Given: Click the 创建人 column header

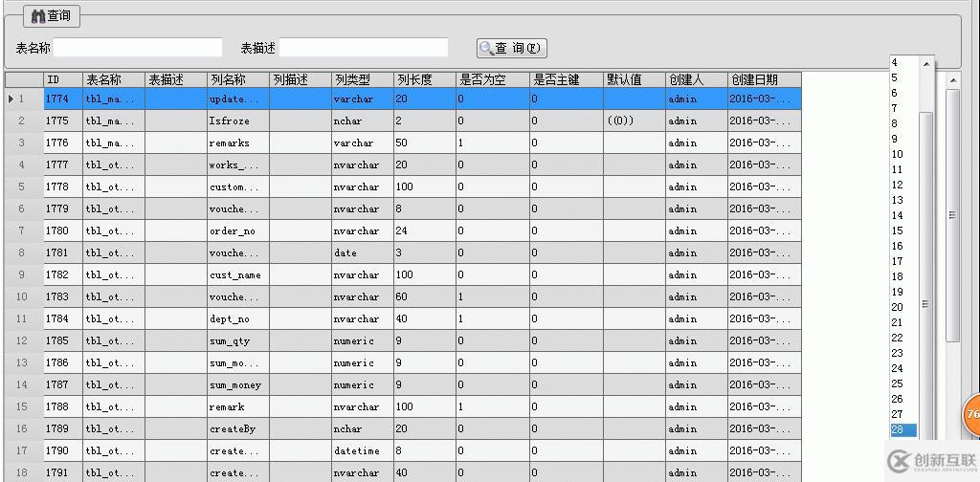Looking at the screenshot, I should [x=697, y=80].
